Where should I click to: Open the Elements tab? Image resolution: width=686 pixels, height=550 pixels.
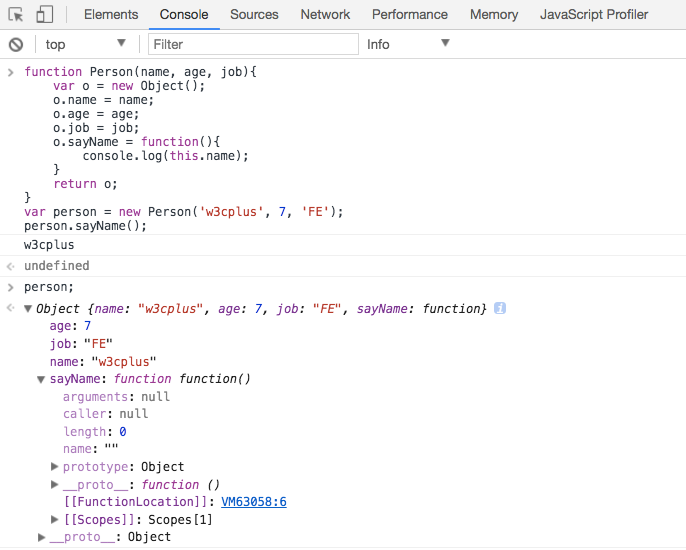tap(111, 14)
